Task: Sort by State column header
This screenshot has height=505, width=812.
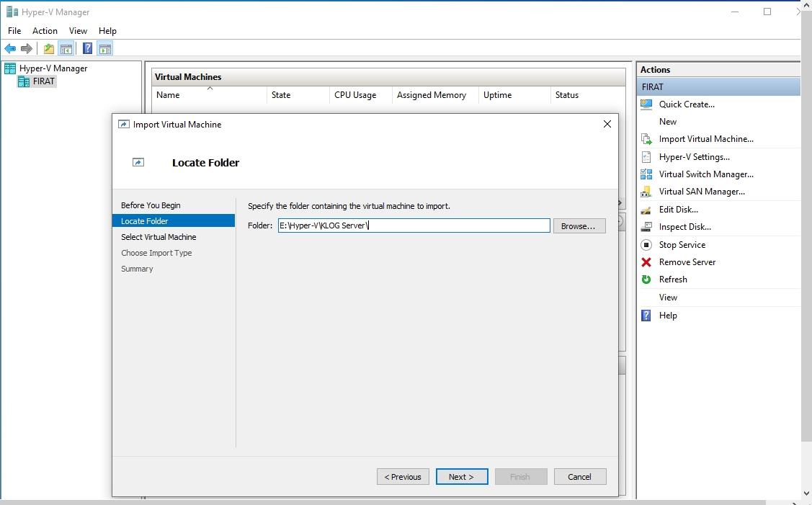Action: [298, 95]
